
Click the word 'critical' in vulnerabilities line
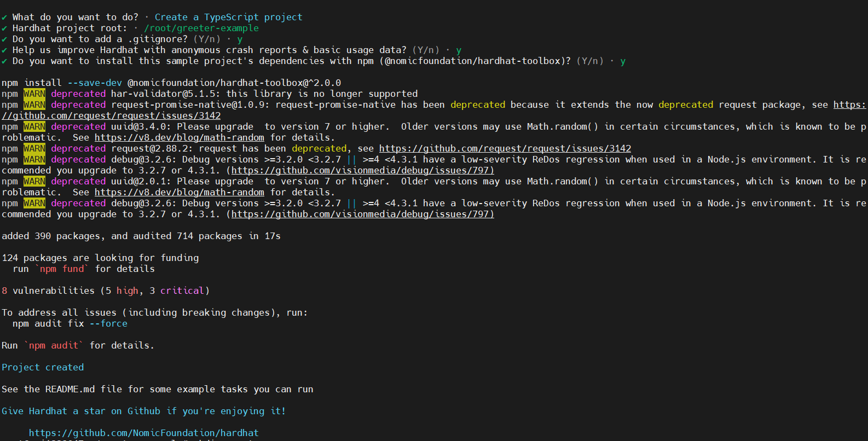pyautogui.click(x=182, y=291)
